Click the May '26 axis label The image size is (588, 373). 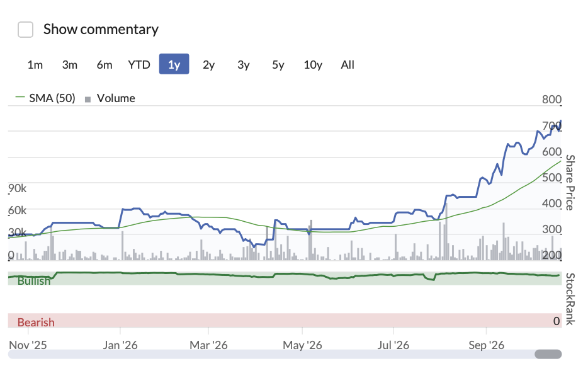[302, 345]
